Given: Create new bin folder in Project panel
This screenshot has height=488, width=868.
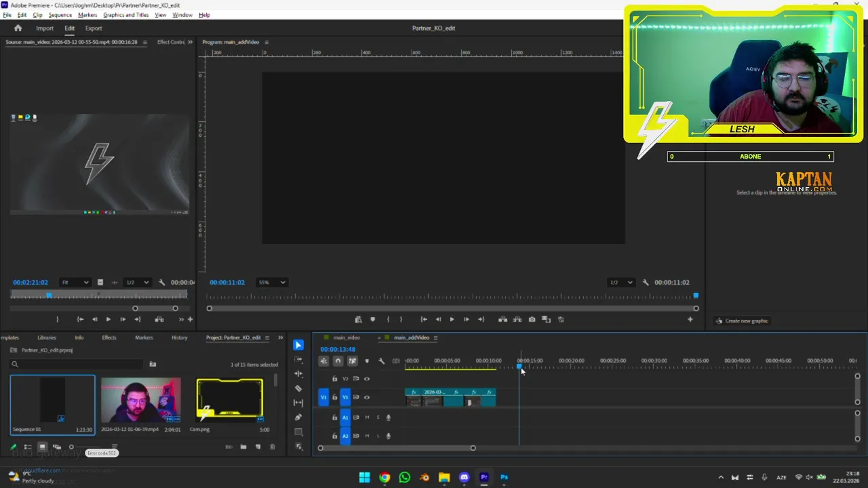Looking at the screenshot, I should pos(243,447).
